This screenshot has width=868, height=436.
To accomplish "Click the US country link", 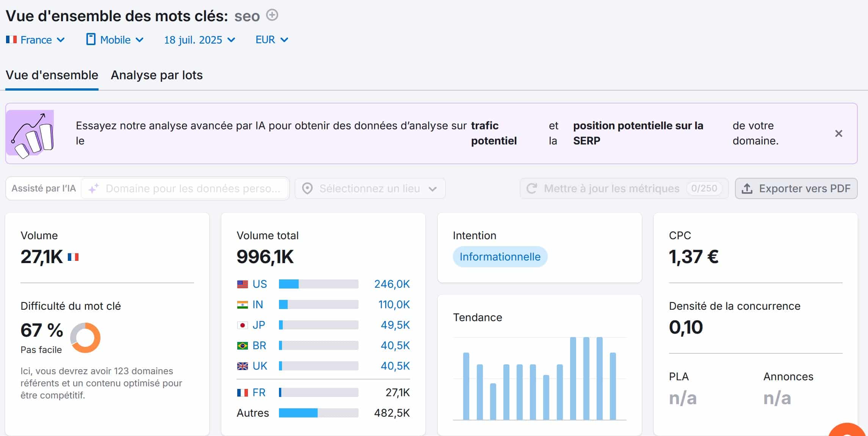I will (260, 284).
